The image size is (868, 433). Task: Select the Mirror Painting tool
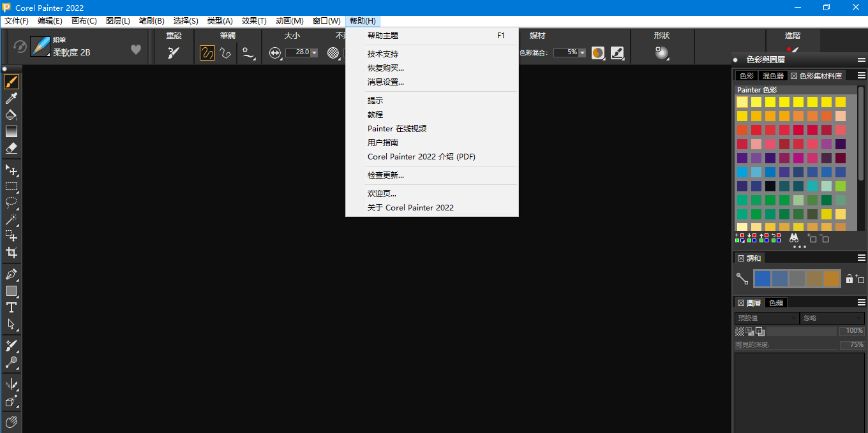11,385
